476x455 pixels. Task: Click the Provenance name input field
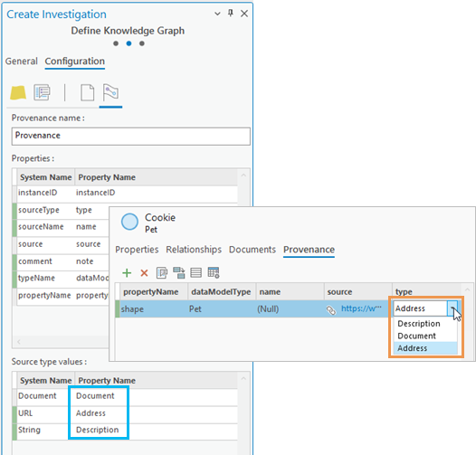[x=131, y=136]
